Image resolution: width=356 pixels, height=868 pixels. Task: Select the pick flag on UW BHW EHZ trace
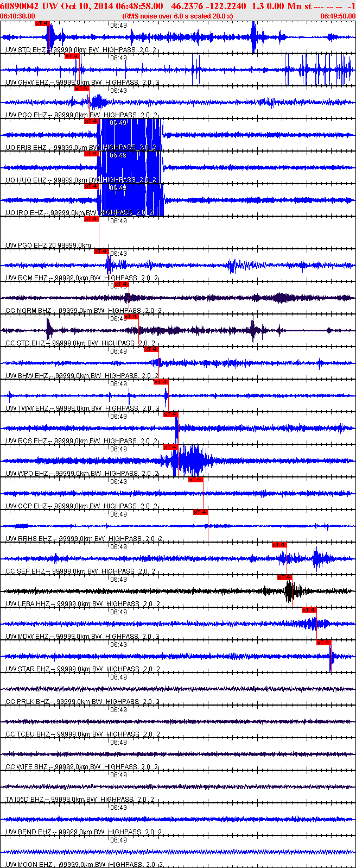(x=151, y=349)
